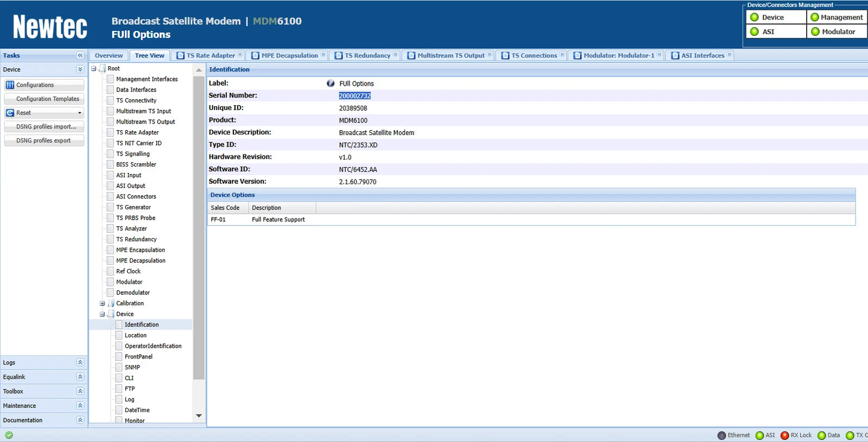Click the green check status icon at bottom left
This screenshot has width=868, height=442.
[x=9, y=435]
